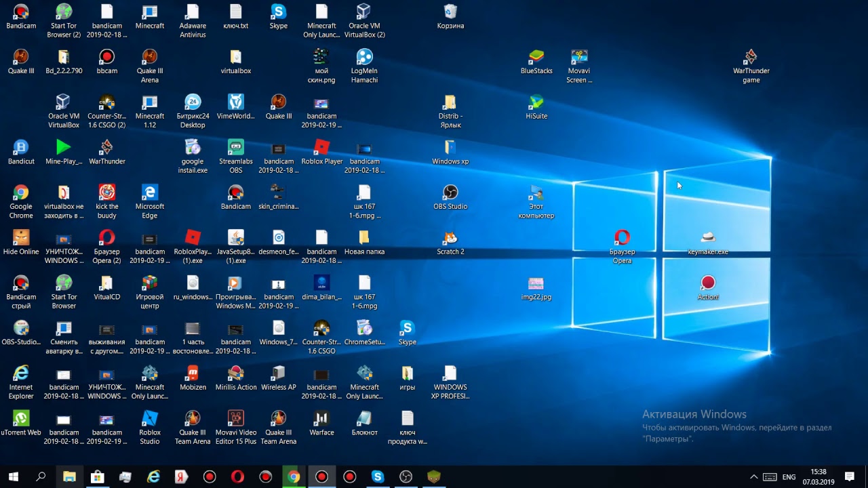Launch Битрикс24 Desktop
868x488 pixels.
coord(193,111)
